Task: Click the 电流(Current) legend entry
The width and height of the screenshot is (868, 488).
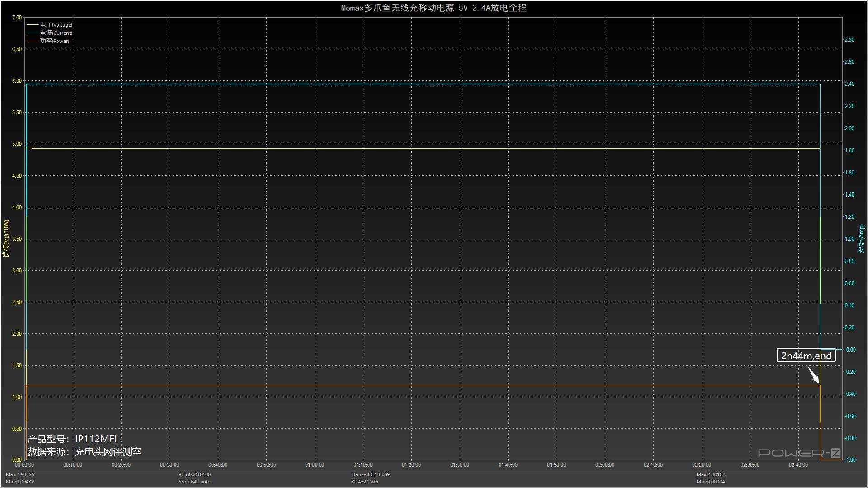Action: click(50, 33)
